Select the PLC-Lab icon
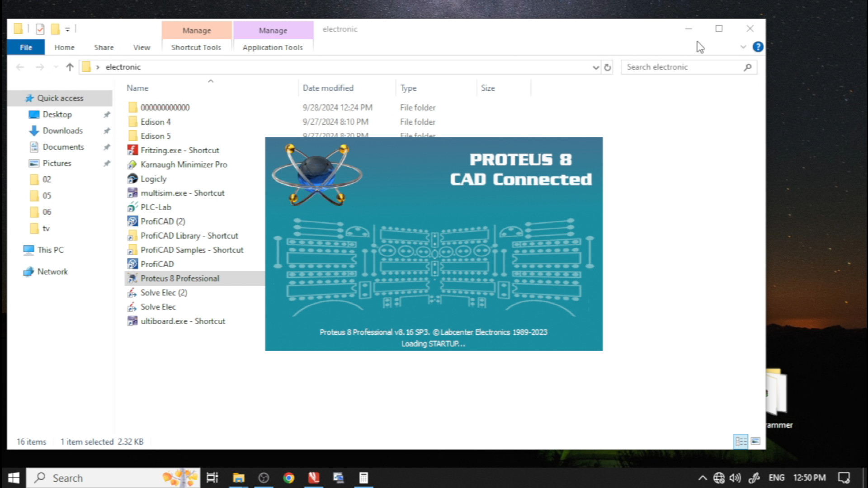Screen dimensions: 868x488 [x=132, y=207]
